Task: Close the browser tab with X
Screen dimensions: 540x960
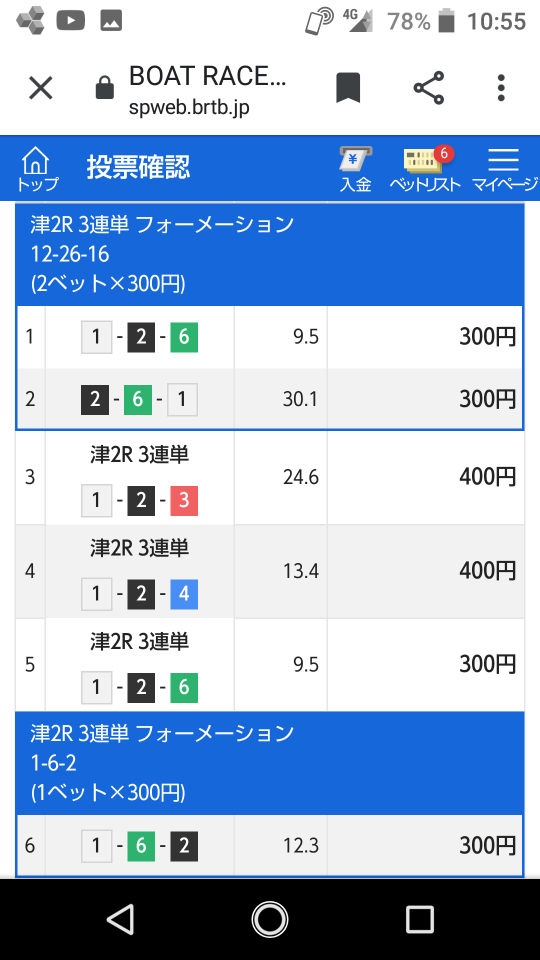Action: pos(41,89)
